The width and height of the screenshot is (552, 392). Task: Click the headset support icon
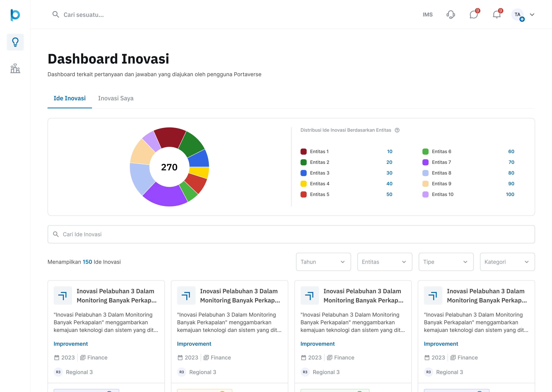pyautogui.click(x=450, y=15)
